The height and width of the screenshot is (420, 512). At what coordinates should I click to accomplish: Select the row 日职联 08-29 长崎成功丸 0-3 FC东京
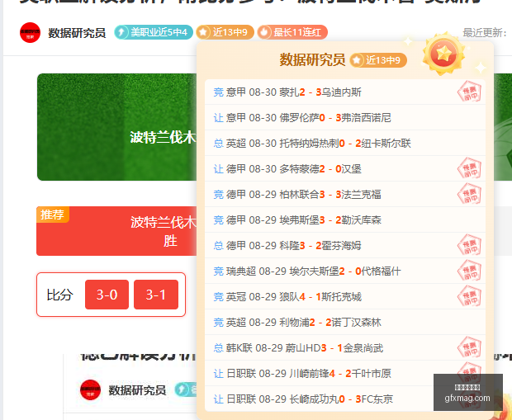tap(345, 399)
